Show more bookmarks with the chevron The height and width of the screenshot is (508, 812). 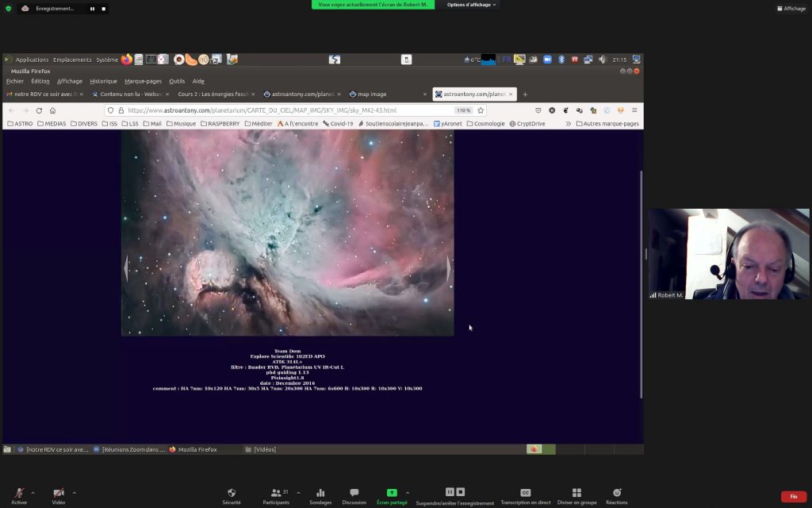coord(568,124)
